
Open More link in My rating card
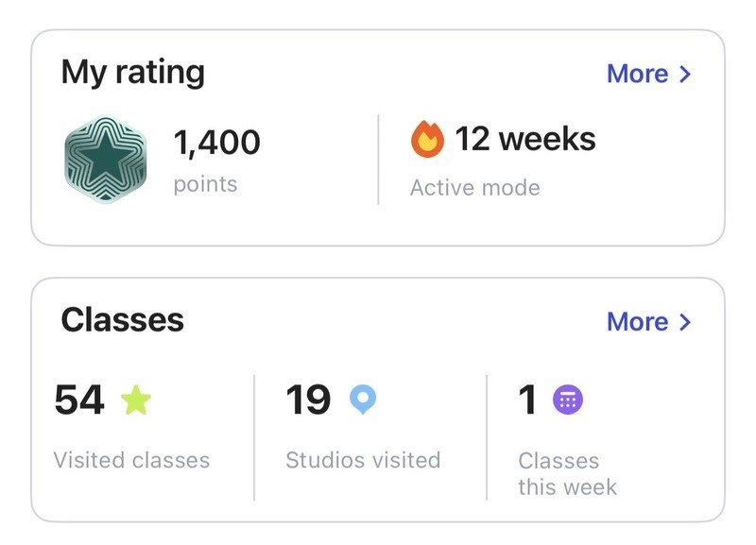[637, 74]
